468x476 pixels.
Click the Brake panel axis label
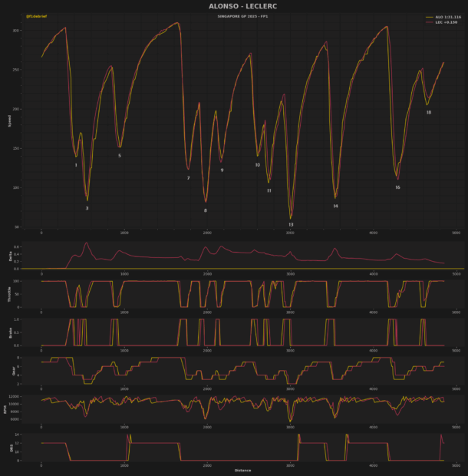coord(10,332)
